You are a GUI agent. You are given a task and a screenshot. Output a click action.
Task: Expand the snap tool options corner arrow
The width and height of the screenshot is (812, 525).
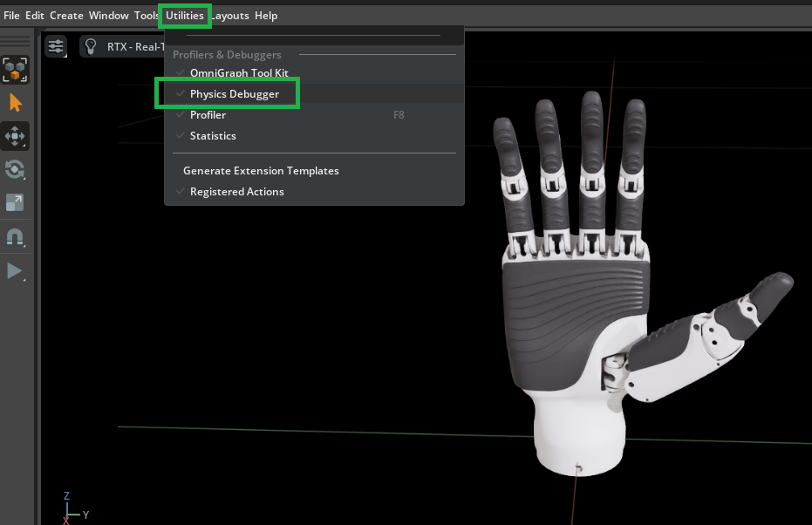24,245
